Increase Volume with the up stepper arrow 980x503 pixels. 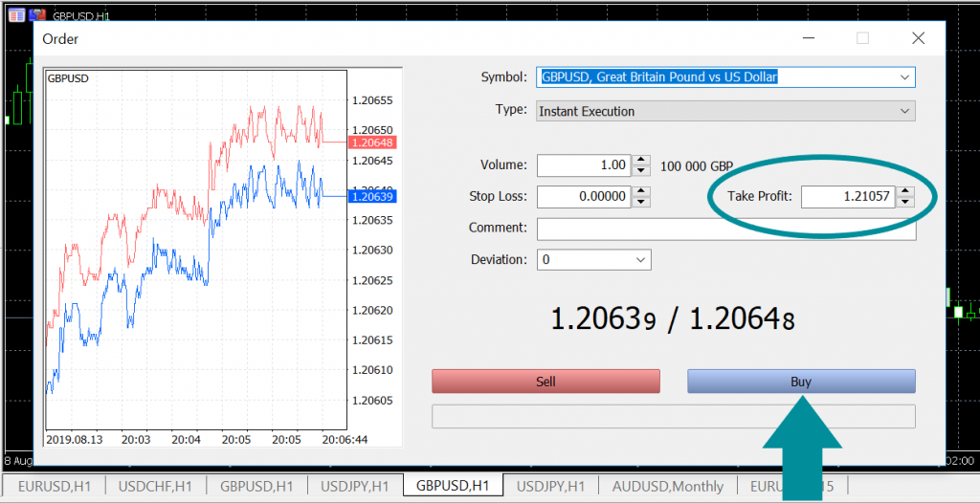(x=641, y=160)
